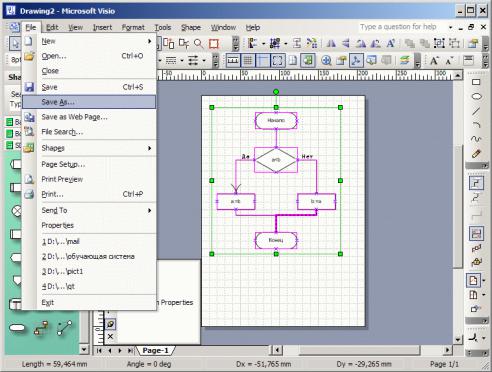Click the Flip Horizontal icon
The height and width of the screenshot is (372, 492).
tap(331, 43)
